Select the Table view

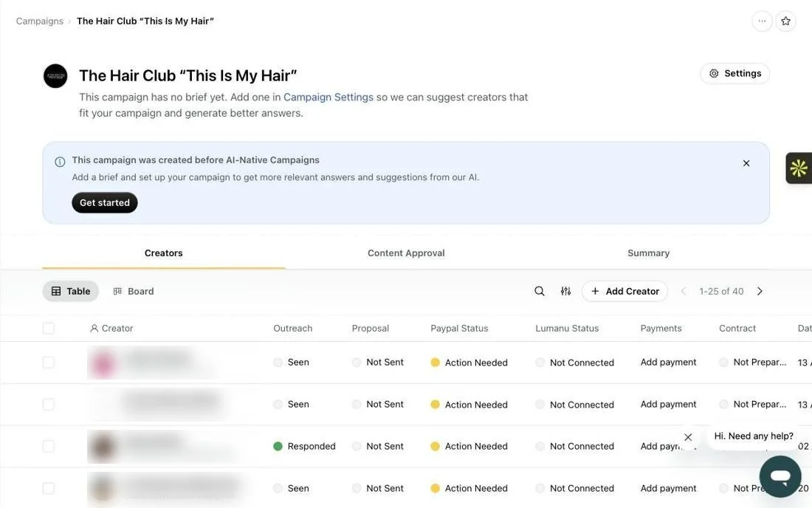pyautogui.click(x=70, y=292)
